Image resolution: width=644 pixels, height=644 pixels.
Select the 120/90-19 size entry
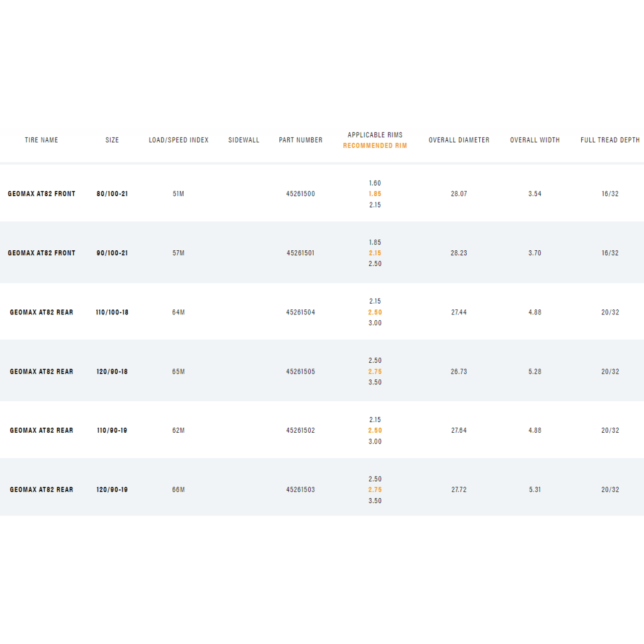[112, 490]
